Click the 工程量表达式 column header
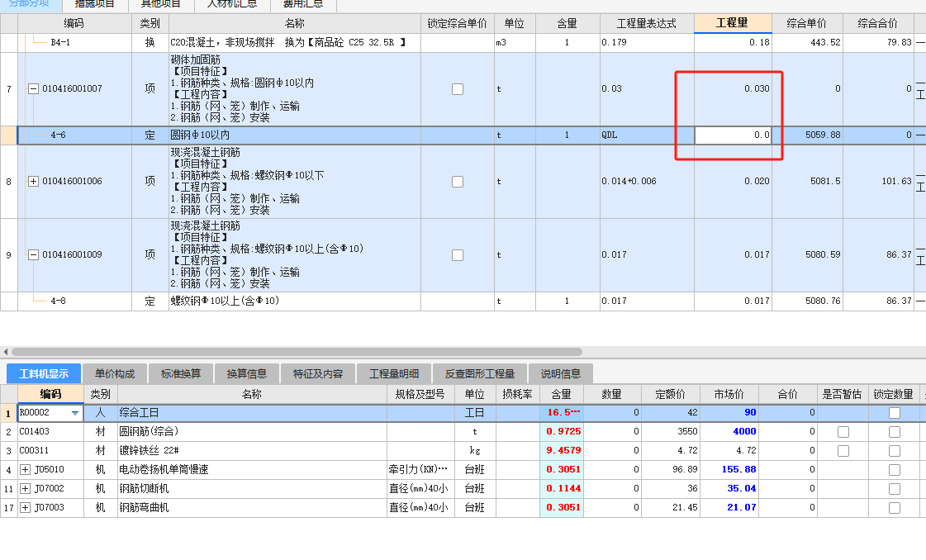Image resolution: width=926 pixels, height=560 pixels. [647, 23]
